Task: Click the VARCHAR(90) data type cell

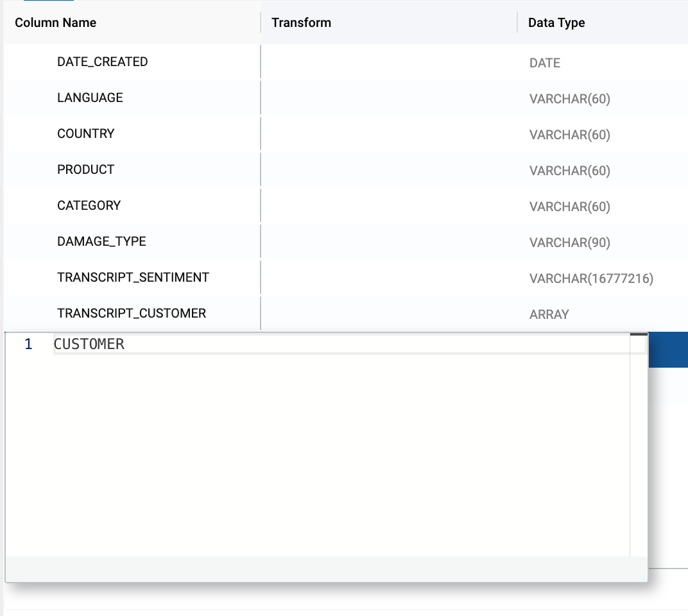Action: (570, 243)
